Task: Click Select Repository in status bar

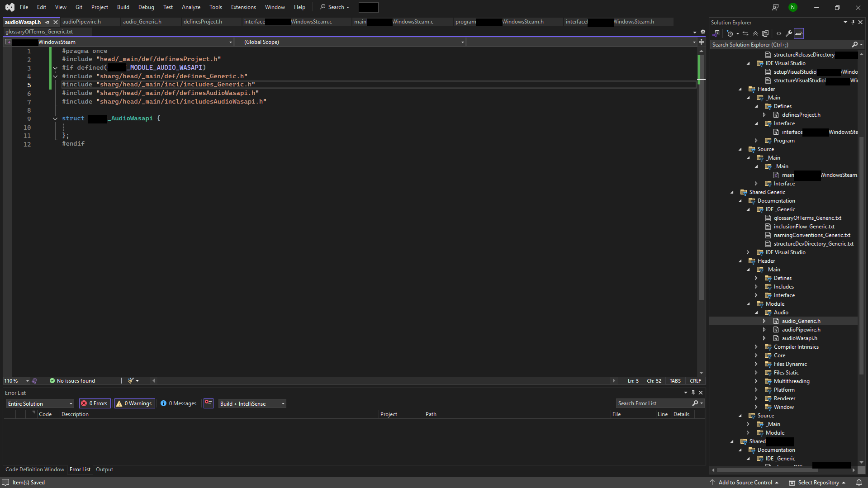Action: 818,483
